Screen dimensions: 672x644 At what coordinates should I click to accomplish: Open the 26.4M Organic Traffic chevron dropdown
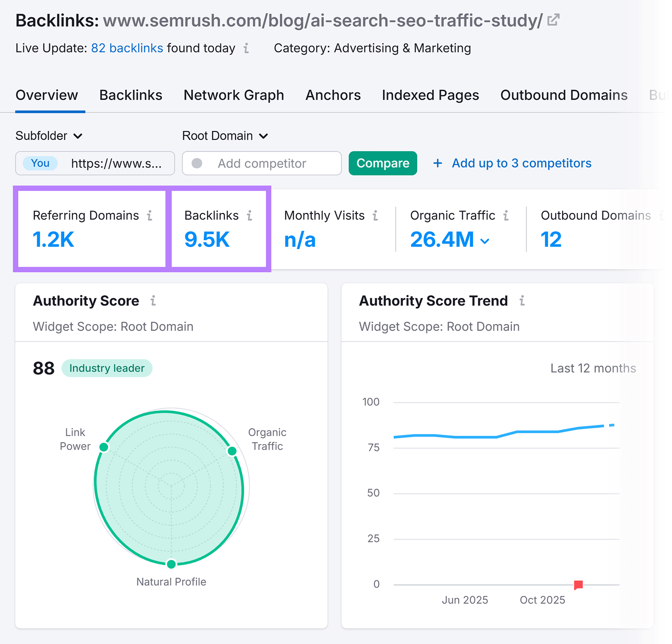485,241
